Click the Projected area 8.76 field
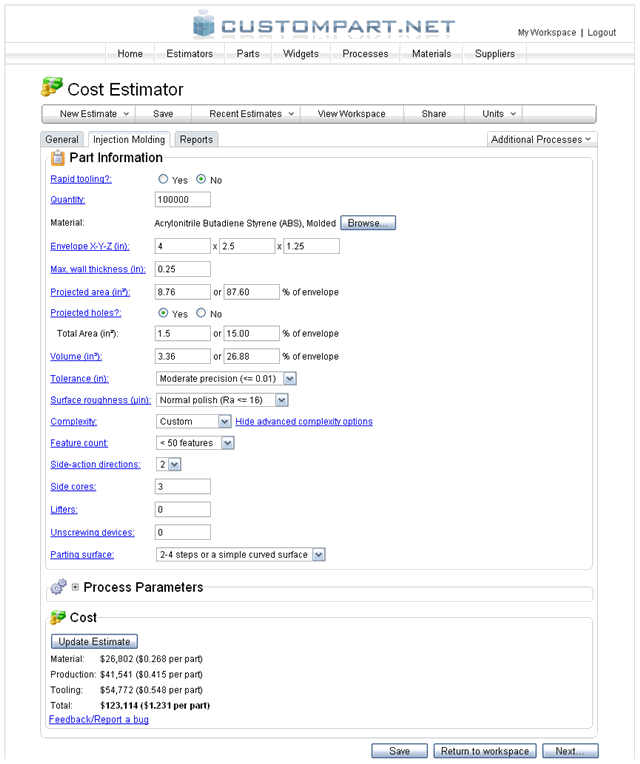Image resolution: width=640 pixels, height=764 pixels. tap(183, 292)
